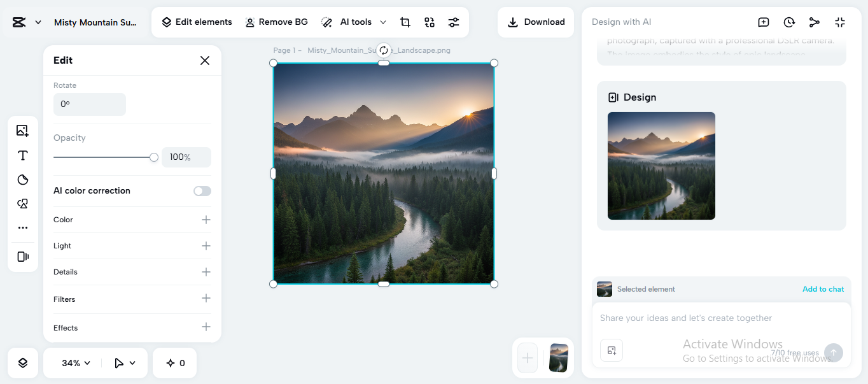Send the chat message arrow button

[x=834, y=353]
